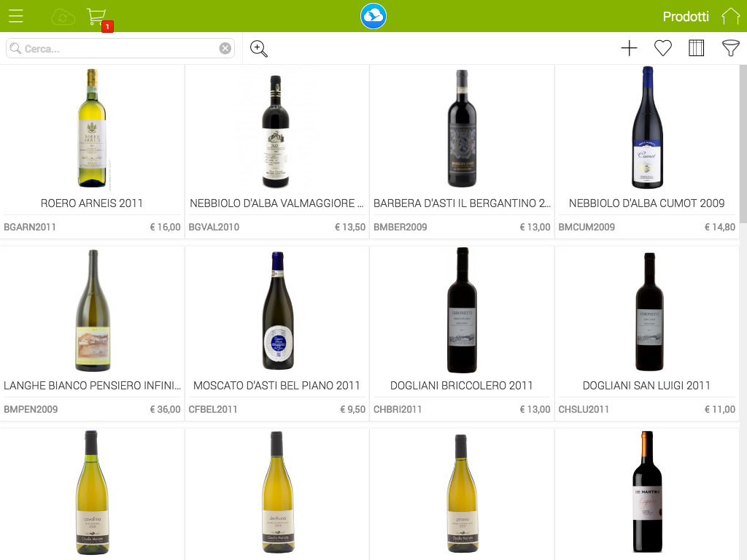747x560 pixels.
Task: Click the DOGLIANI BRICCOLERO 2011 title
Action: pos(462,386)
